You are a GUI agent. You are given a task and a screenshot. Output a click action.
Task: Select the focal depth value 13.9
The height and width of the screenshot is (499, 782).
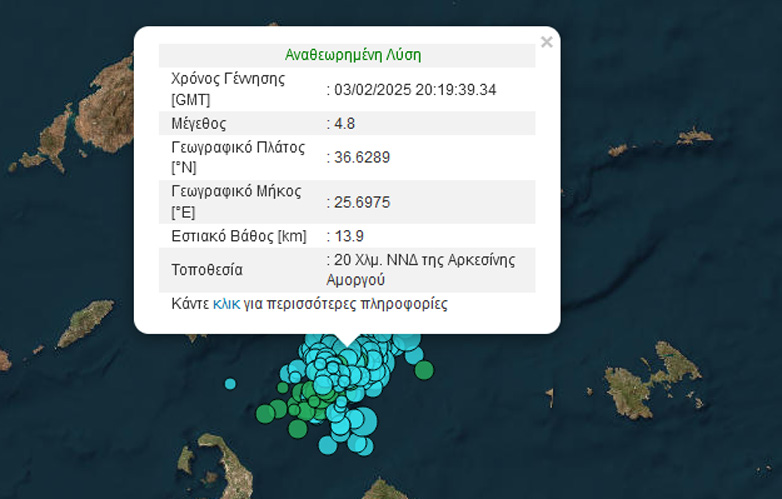pyautogui.click(x=349, y=236)
